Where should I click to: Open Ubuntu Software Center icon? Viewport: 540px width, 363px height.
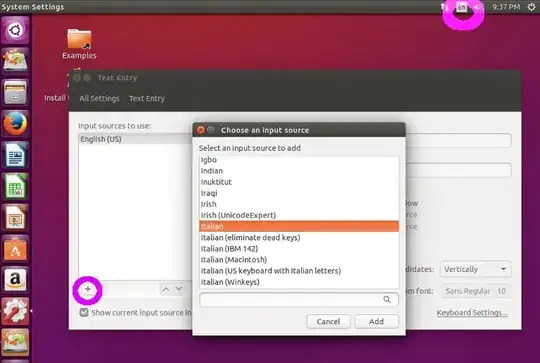click(15, 248)
